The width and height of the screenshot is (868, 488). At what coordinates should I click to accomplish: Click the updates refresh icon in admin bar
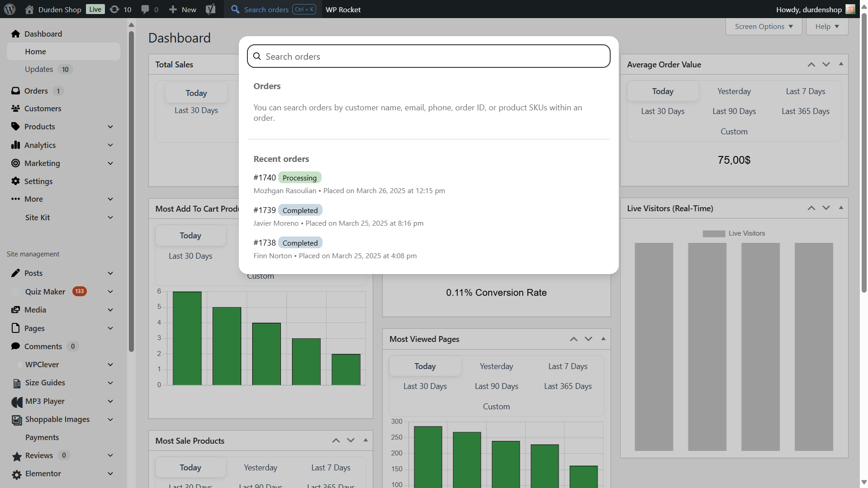[x=115, y=9]
